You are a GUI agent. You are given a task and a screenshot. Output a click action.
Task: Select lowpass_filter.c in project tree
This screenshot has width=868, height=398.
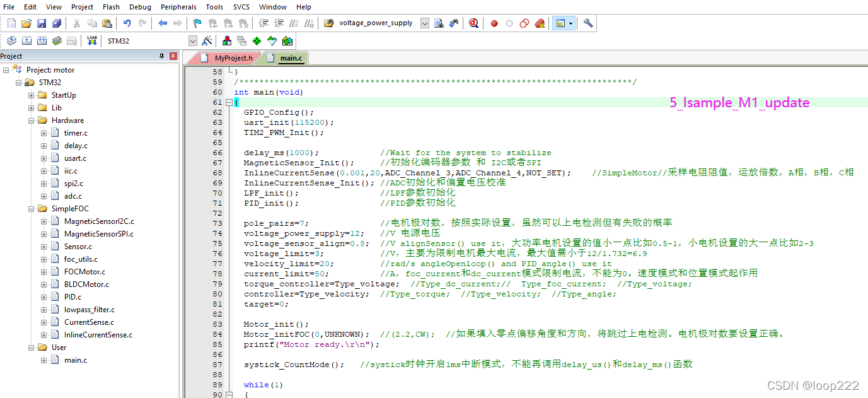tap(90, 310)
